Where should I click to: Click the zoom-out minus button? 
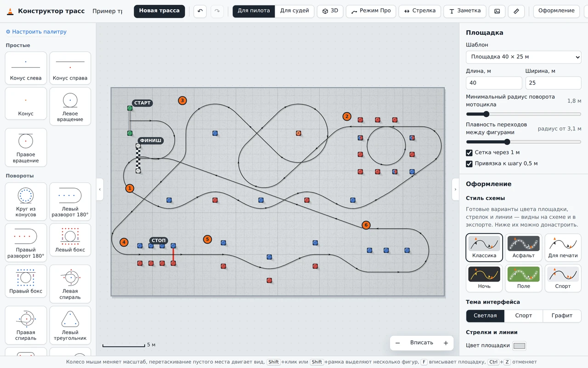[398, 343]
